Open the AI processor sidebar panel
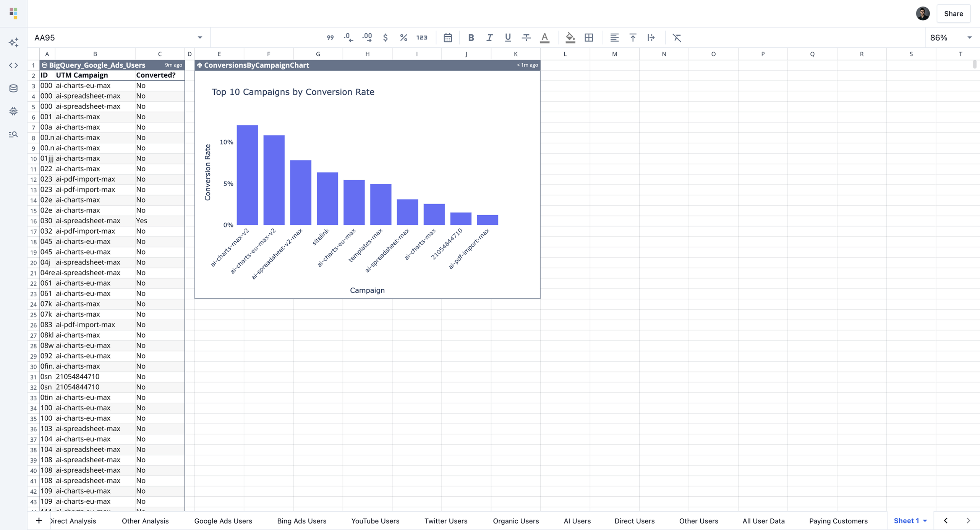 coord(13,111)
